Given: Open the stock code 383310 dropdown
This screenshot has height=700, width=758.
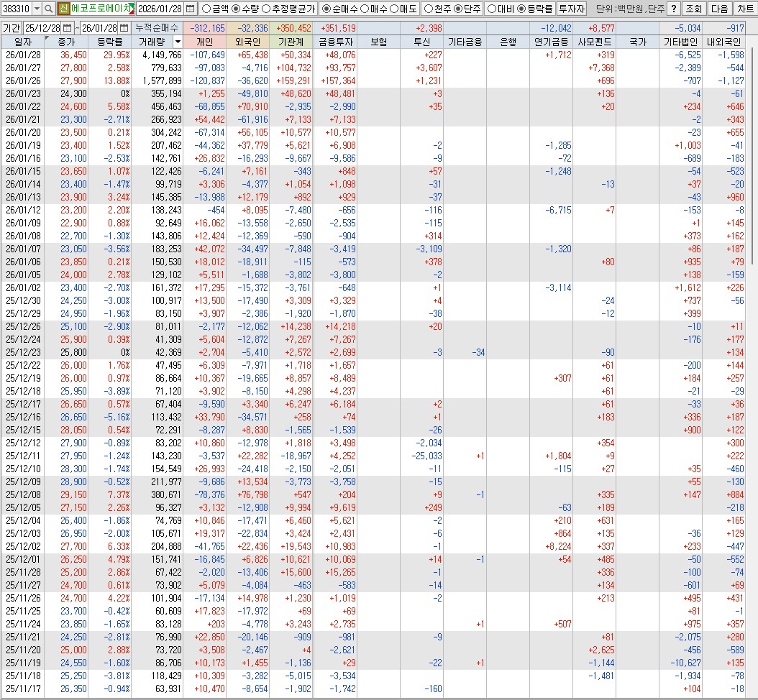Looking at the screenshot, I should pos(37,9).
